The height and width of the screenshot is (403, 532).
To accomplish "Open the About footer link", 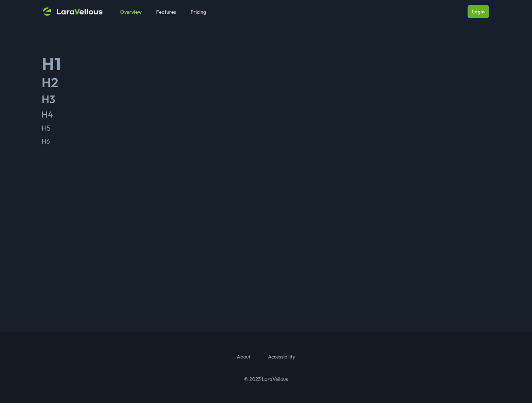I will tap(244, 357).
